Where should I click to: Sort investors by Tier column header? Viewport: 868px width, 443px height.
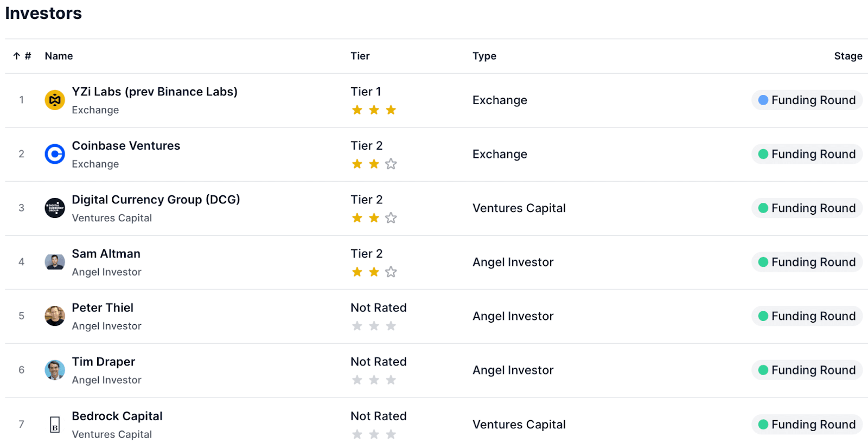(x=360, y=56)
